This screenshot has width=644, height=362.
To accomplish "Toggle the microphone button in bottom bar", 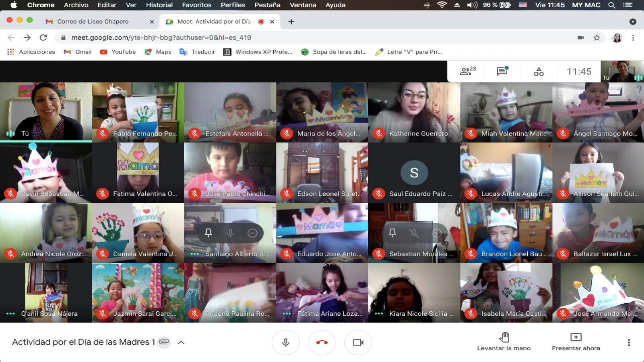I will tap(286, 342).
